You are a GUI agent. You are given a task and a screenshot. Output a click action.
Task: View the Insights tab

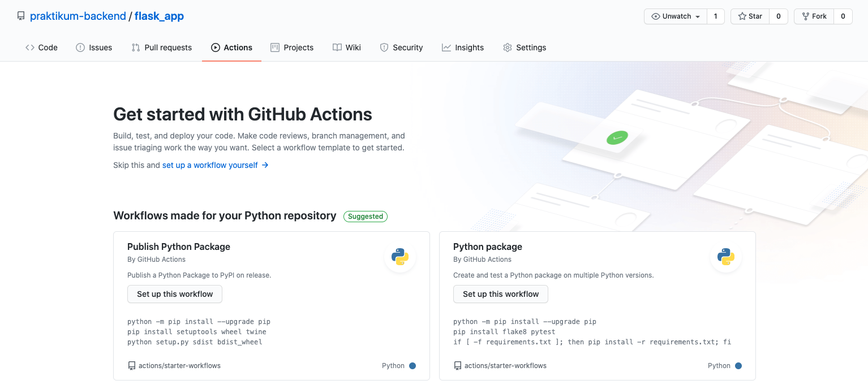(463, 47)
